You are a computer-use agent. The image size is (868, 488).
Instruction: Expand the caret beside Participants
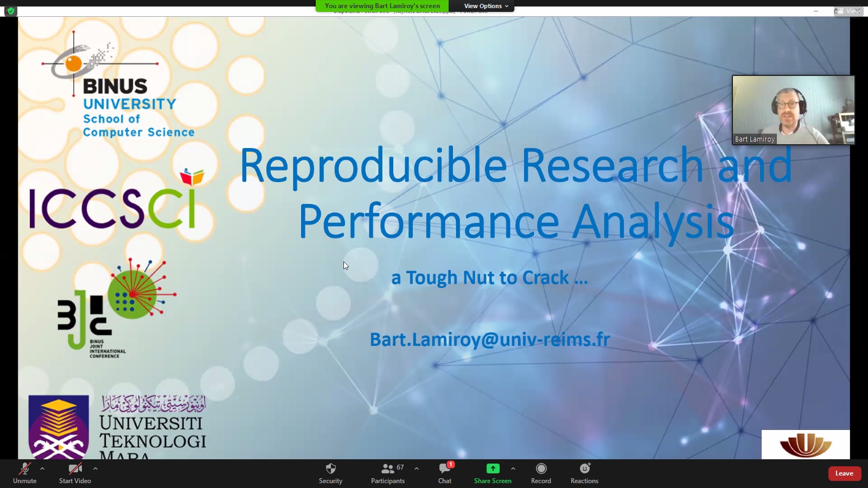click(417, 468)
